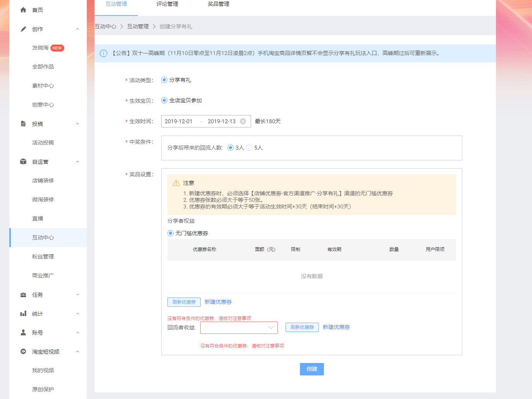
Task: Expand the 统计 menu section
Action: pos(77,314)
